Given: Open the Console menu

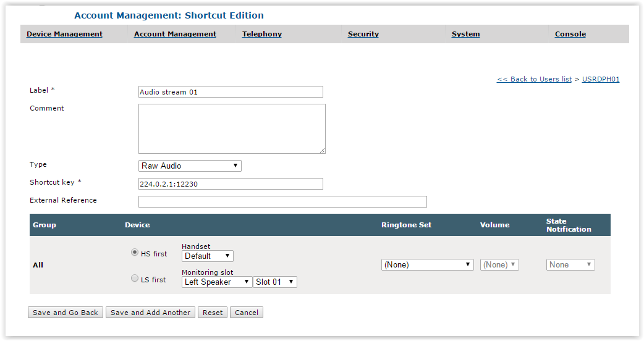Looking at the screenshot, I should (570, 34).
